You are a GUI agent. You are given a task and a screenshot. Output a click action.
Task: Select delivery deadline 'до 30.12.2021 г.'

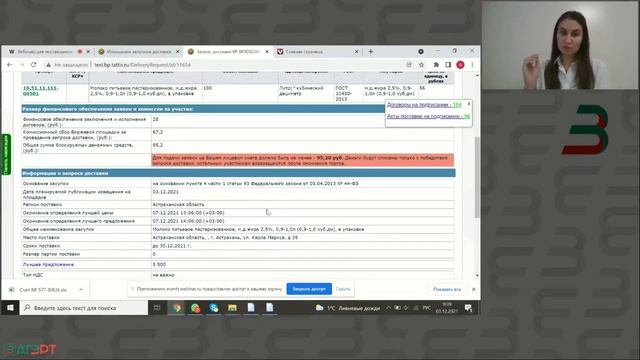172,246
